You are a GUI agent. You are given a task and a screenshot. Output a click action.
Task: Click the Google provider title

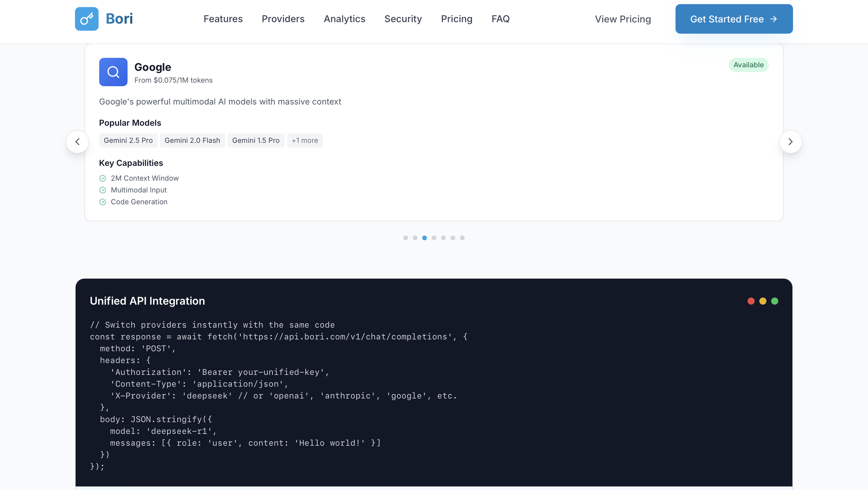(x=153, y=67)
